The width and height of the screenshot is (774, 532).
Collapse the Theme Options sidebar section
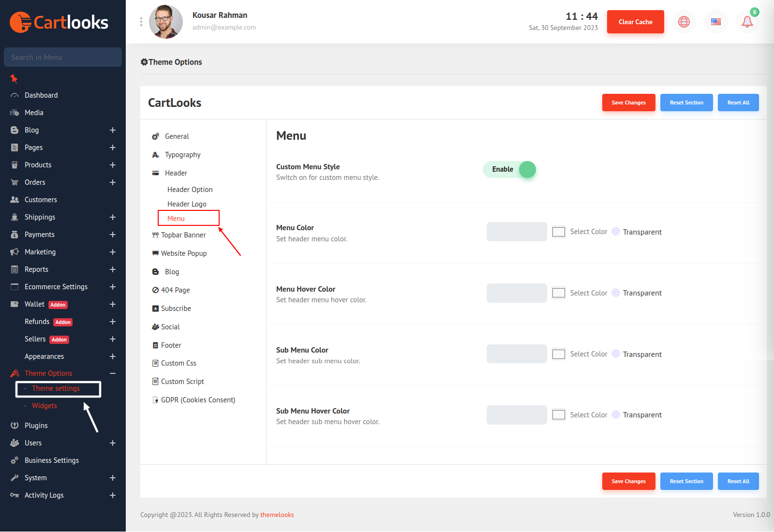(112, 373)
